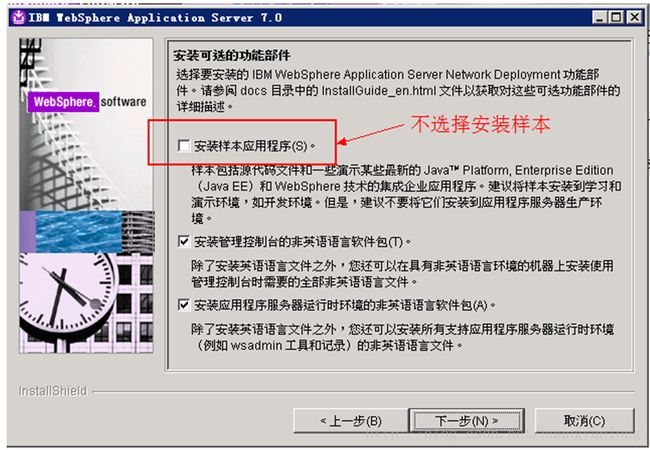Click the InstallShield label at the bottom left

[53, 391]
